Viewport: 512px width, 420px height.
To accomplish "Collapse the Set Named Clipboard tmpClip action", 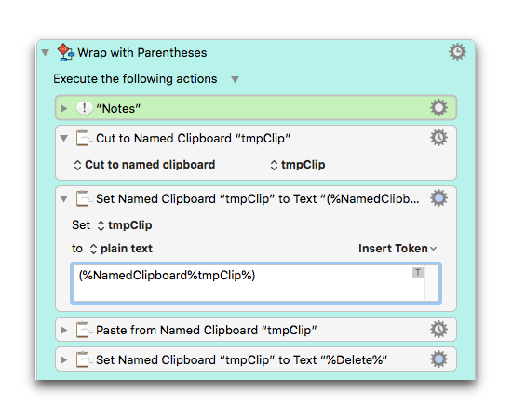I will [x=63, y=198].
